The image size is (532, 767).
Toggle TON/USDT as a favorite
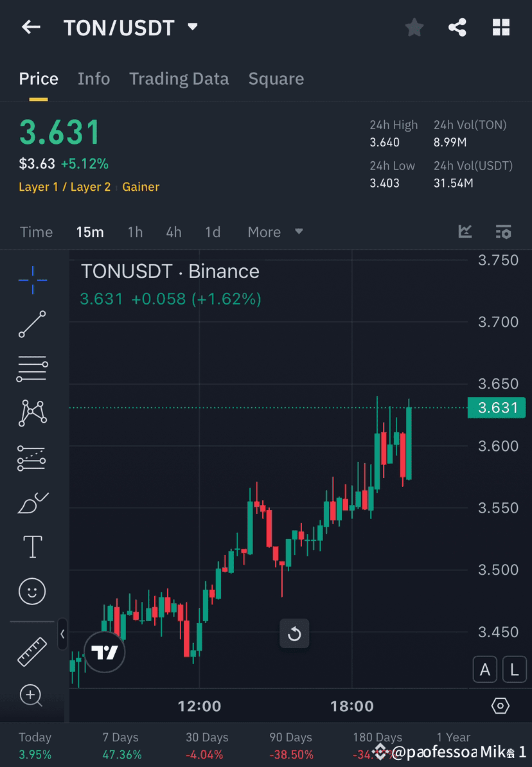click(x=414, y=27)
